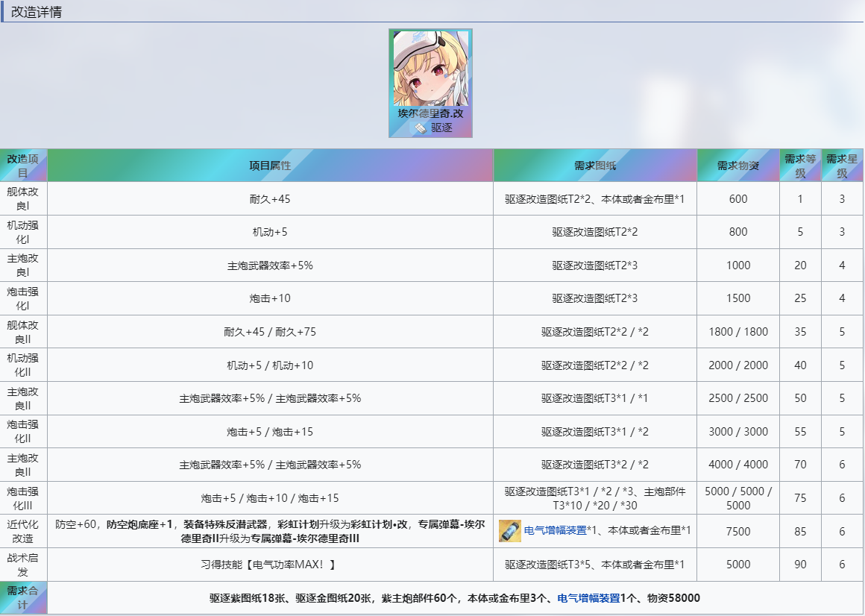865x616 pixels.
Task: Click the 需求图纸 column header
Action: coord(595,166)
